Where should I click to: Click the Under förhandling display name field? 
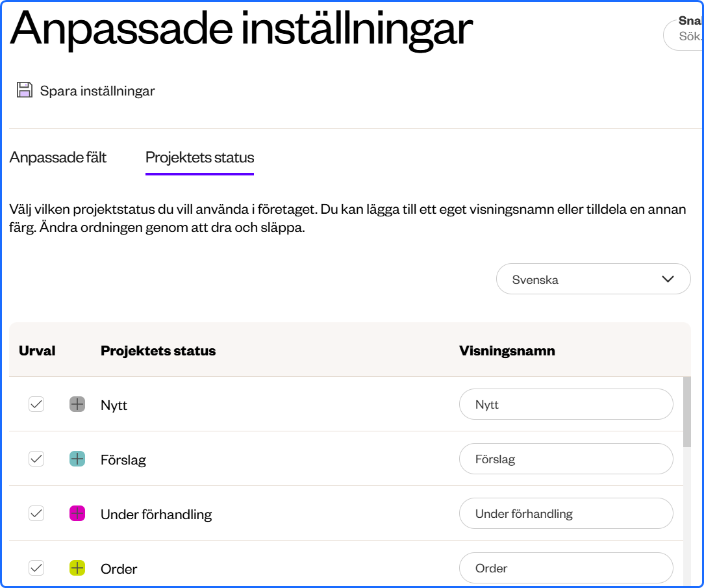click(x=566, y=513)
